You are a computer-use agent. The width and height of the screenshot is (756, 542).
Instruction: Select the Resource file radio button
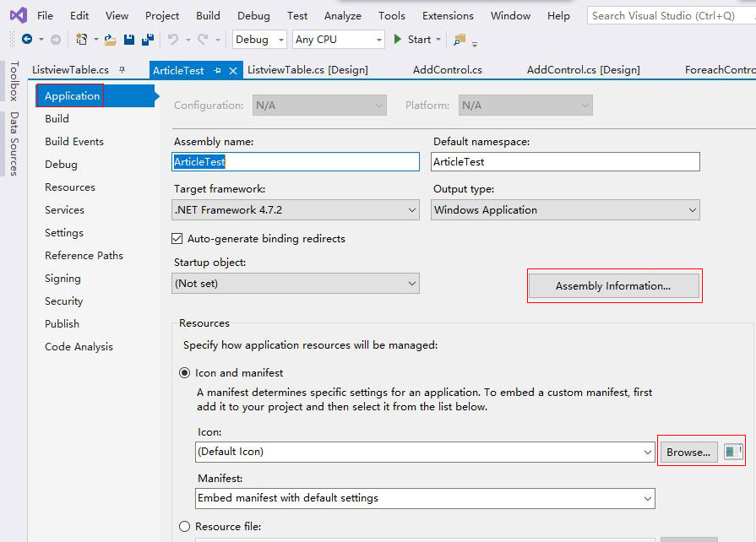[185, 527]
